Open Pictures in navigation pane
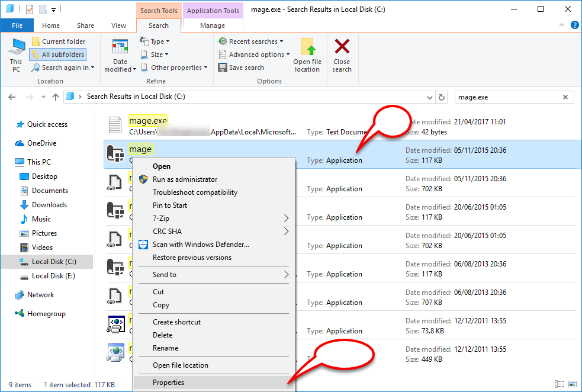The width and height of the screenshot is (582, 392). tap(38, 233)
